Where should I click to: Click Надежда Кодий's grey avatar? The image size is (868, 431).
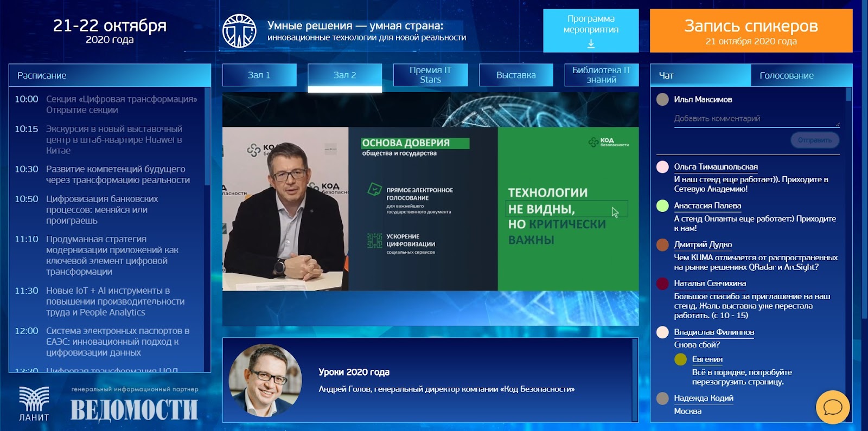coord(662,398)
